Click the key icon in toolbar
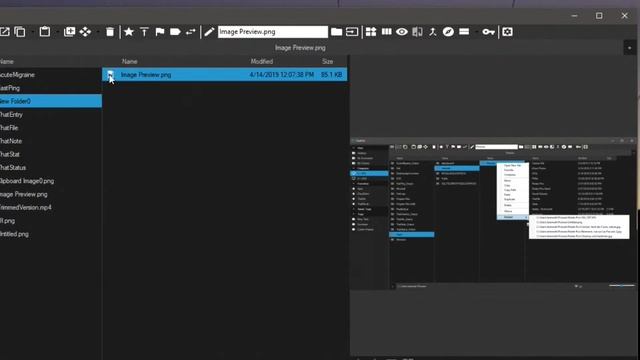 (488, 32)
